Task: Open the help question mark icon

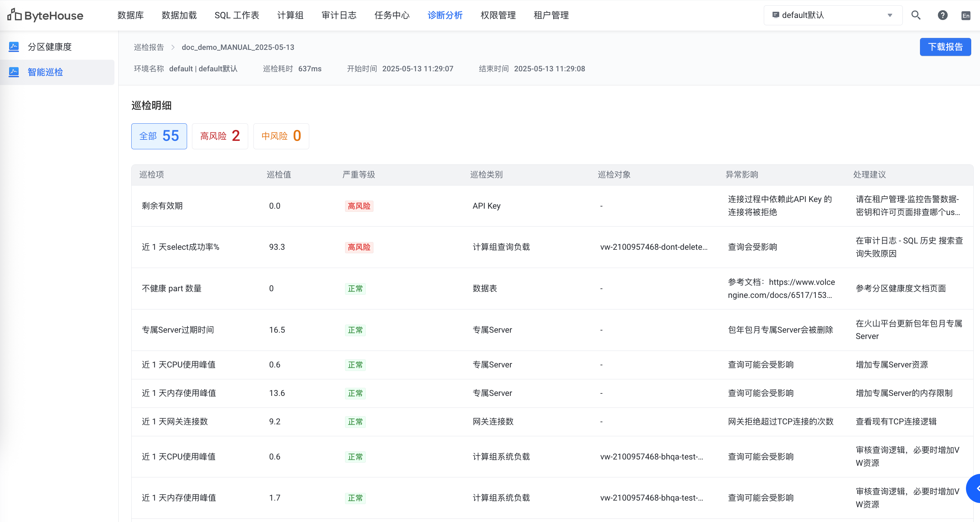Action: click(942, 15)
